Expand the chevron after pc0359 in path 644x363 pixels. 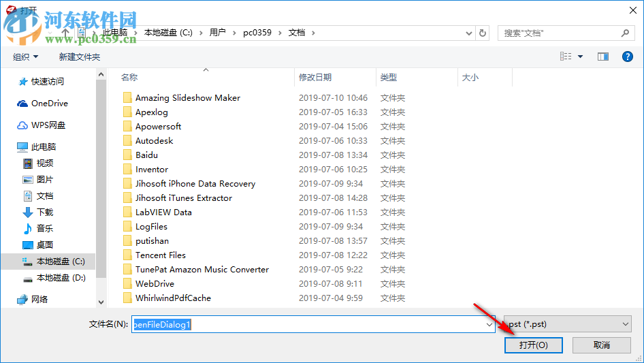(280, 33)
